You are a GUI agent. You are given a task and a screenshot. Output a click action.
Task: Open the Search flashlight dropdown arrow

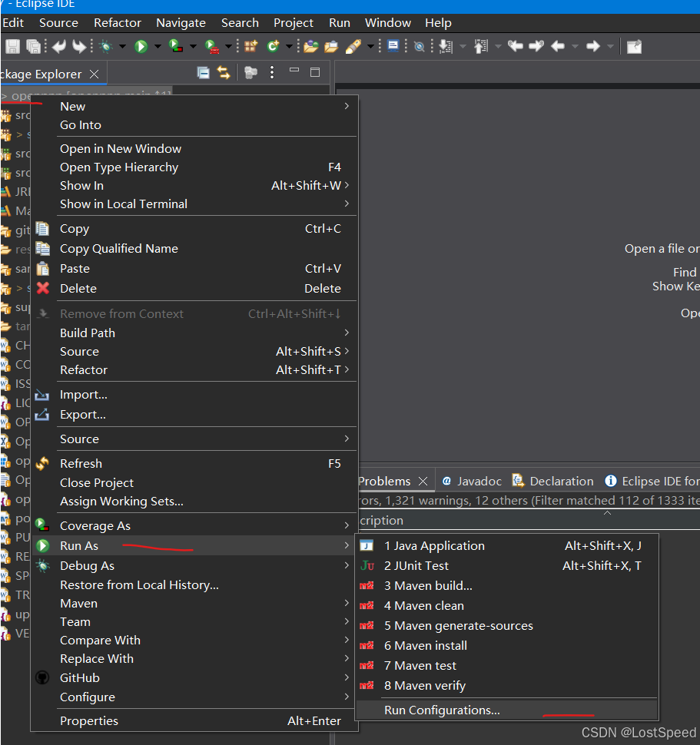pyautogui.click(x=370, y=47)
